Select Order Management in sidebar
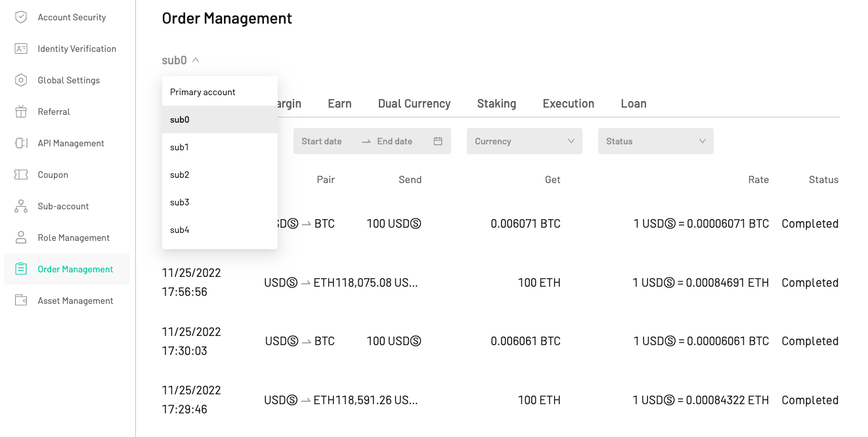 67,269
